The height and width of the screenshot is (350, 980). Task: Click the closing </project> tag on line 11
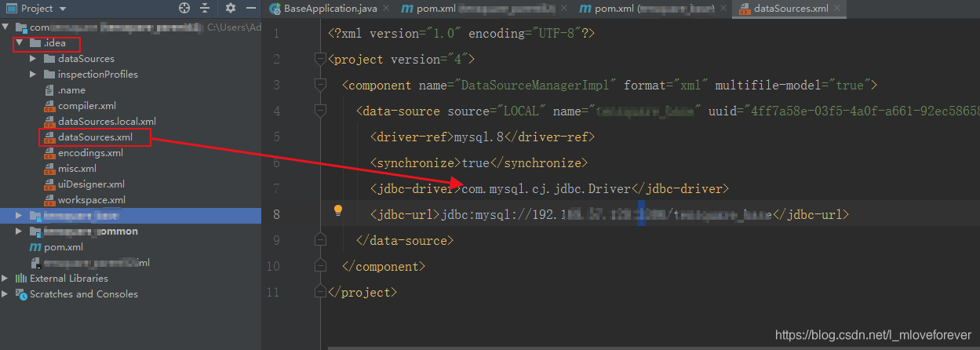(363, 292)
